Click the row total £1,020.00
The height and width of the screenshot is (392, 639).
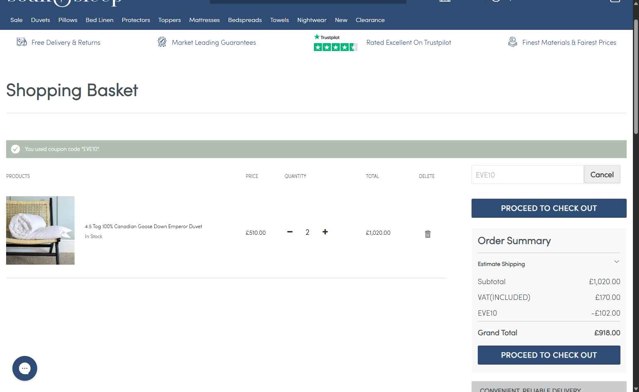378,233
